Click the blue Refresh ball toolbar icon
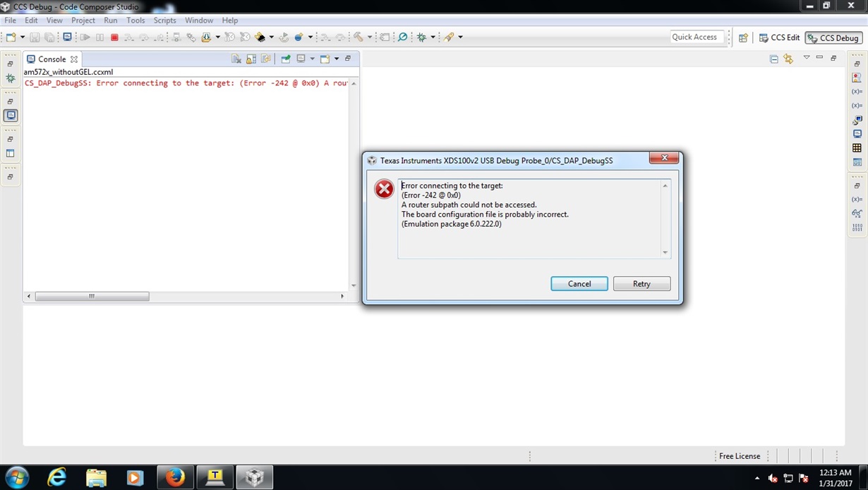Screen dimensions: 868x490 (x=299, y=37)
